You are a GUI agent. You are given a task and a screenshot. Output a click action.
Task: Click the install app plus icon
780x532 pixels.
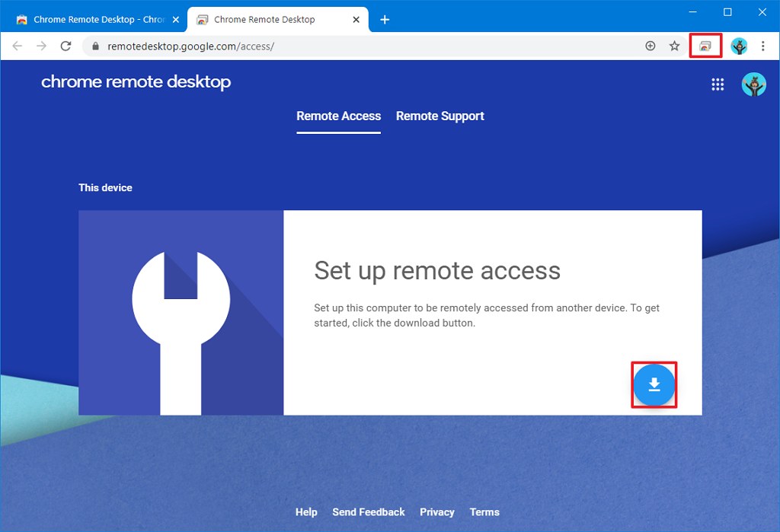(x=651, y=46)
